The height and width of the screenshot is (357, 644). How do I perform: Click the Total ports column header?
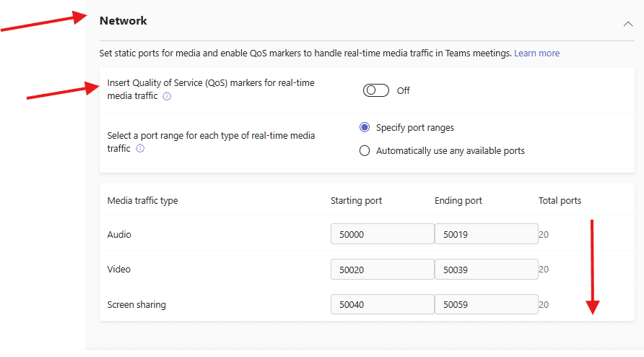(560, 201)
